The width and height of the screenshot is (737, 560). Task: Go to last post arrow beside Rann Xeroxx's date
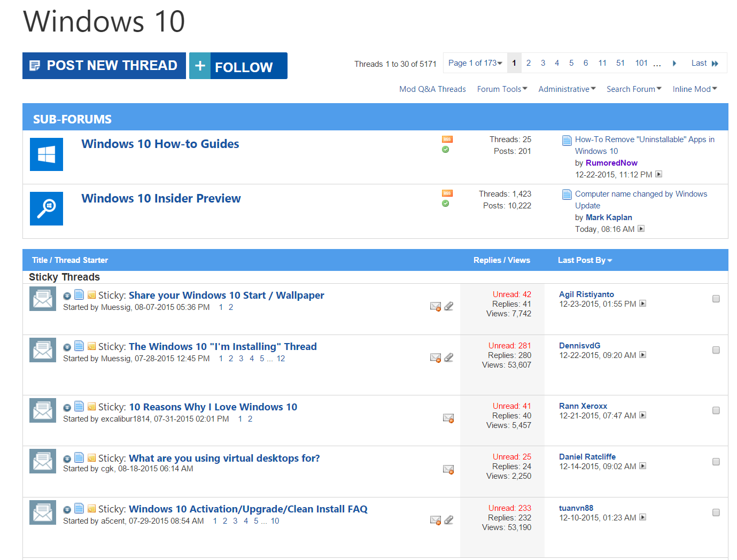[643, 415]
